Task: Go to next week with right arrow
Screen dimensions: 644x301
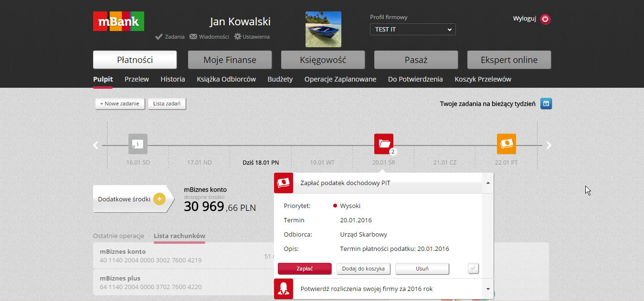Action: click(549, 145)
